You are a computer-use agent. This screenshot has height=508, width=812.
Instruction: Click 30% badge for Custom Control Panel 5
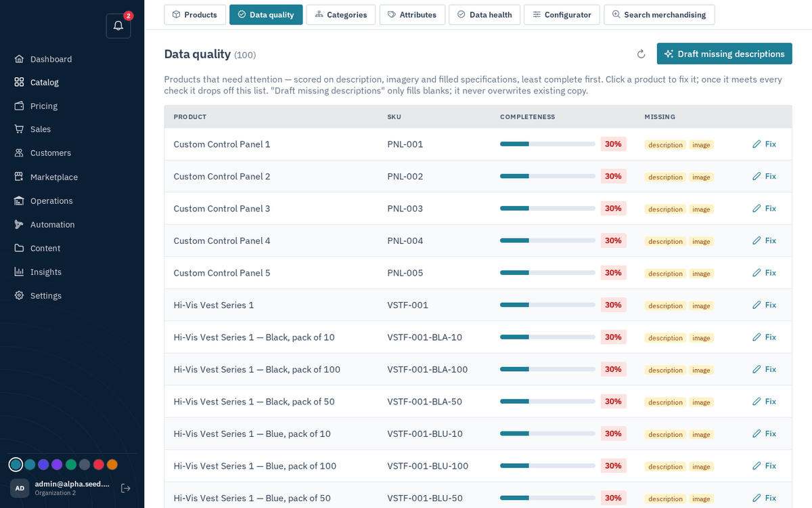tap(613, 273)
